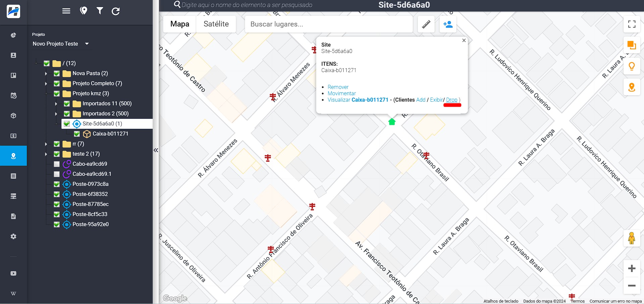Toggle the Nova Pasta (2) checkbox
Screen dimensions: 644x304
click(57, 73)
